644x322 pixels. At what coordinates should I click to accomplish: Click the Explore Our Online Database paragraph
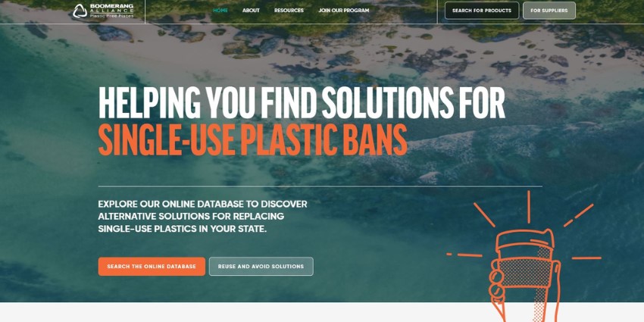pyautogui.click(x=202, y=217)
